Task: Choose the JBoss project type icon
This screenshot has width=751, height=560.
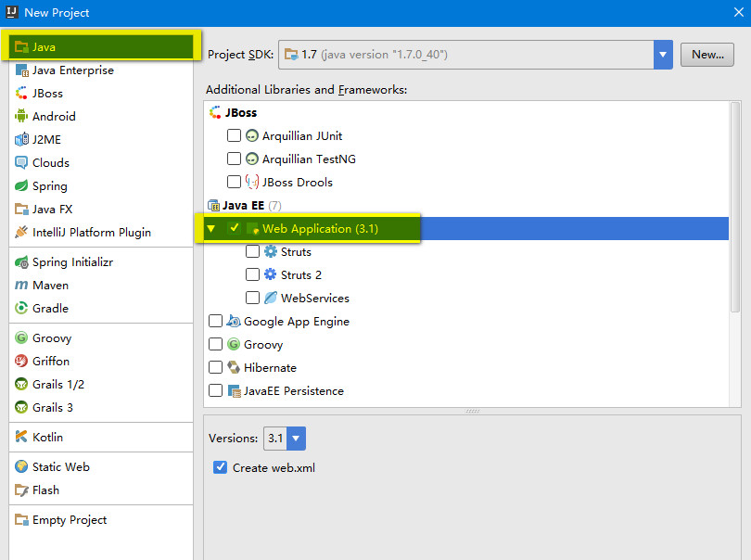Action: [x=21, y=94]
